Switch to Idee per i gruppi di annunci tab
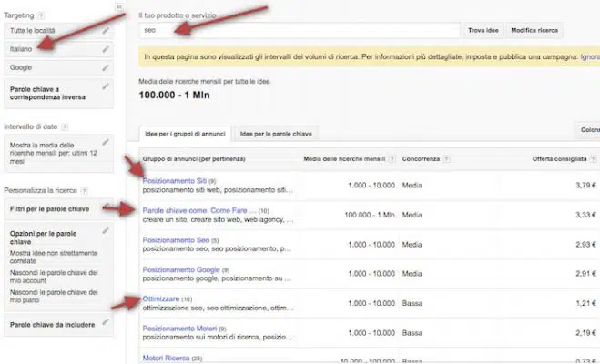Image resolution: width=600 pixels, height=364 pixels. pyautogui.click(x=185, y=134)
